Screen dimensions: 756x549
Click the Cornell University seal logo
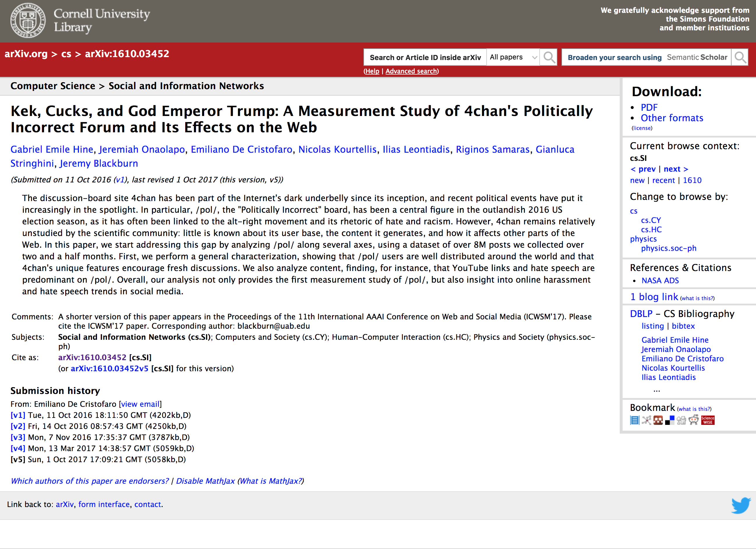click(x=28, y=20)
